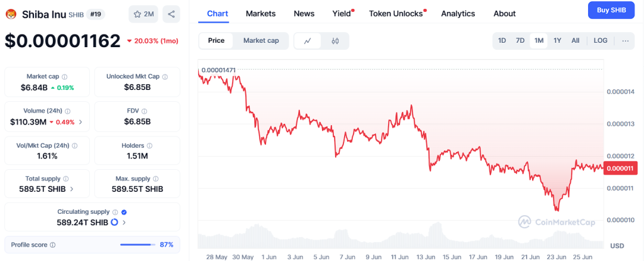Select the 7D time range
The height and width of the screenshot is (261, 644).
pyautogui.click(x=520, y=41)
